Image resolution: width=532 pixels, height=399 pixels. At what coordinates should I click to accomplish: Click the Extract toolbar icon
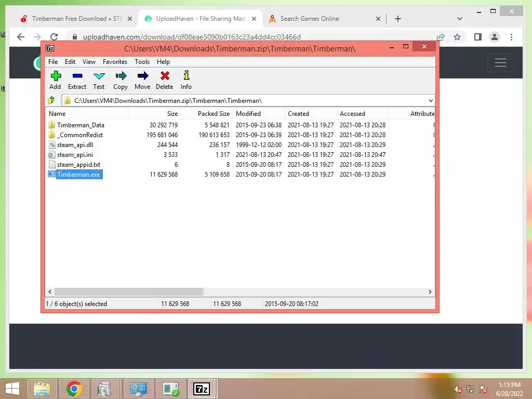click(x=77, y=76)
